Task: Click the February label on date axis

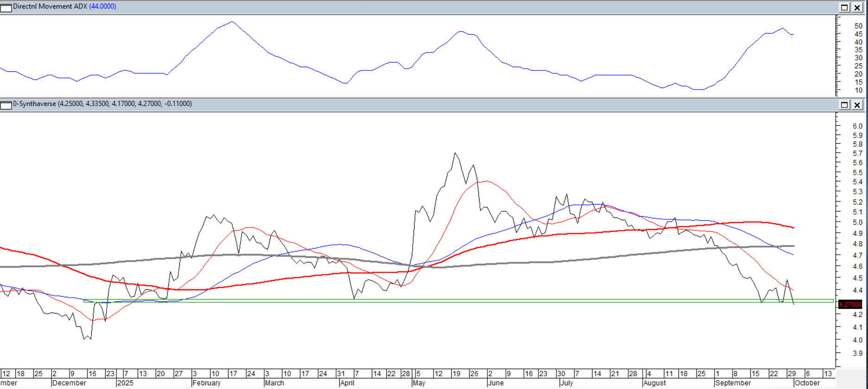Action: click(206, 383)
